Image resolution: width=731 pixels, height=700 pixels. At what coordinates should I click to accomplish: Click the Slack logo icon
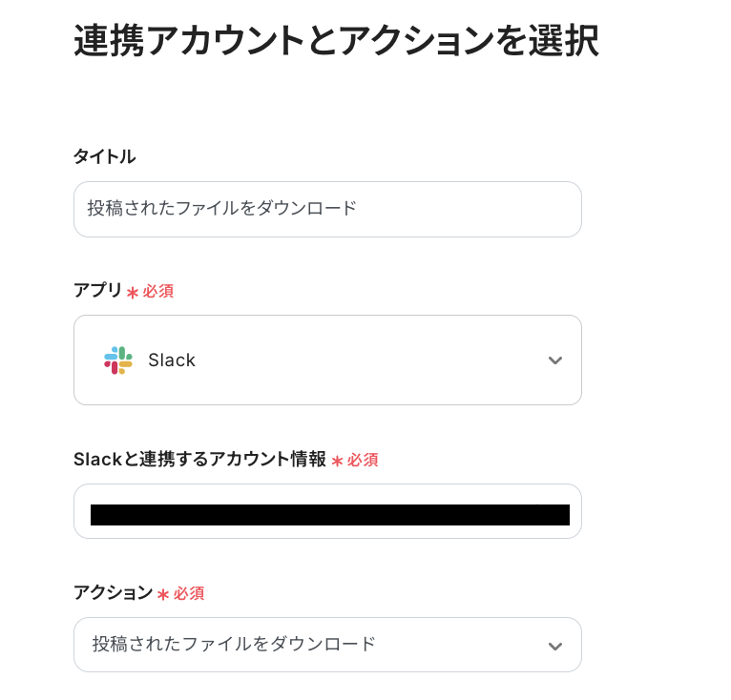(x=118, y=360)
